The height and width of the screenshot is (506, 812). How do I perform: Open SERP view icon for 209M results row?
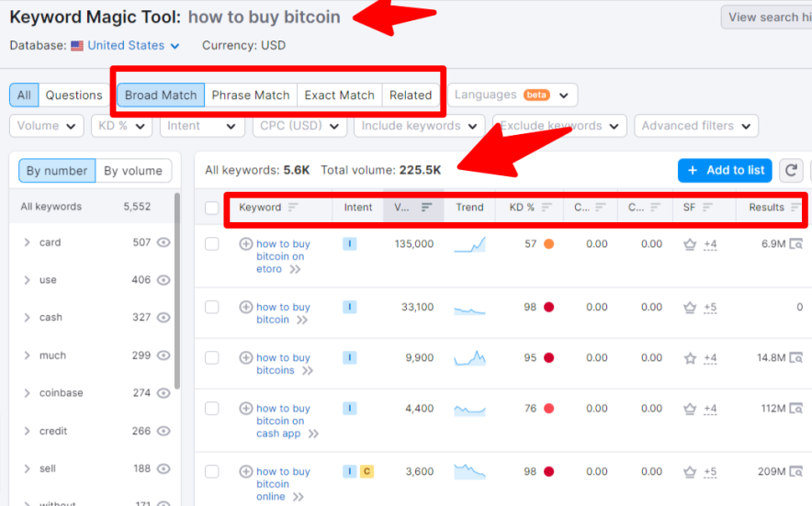(796, 472)
